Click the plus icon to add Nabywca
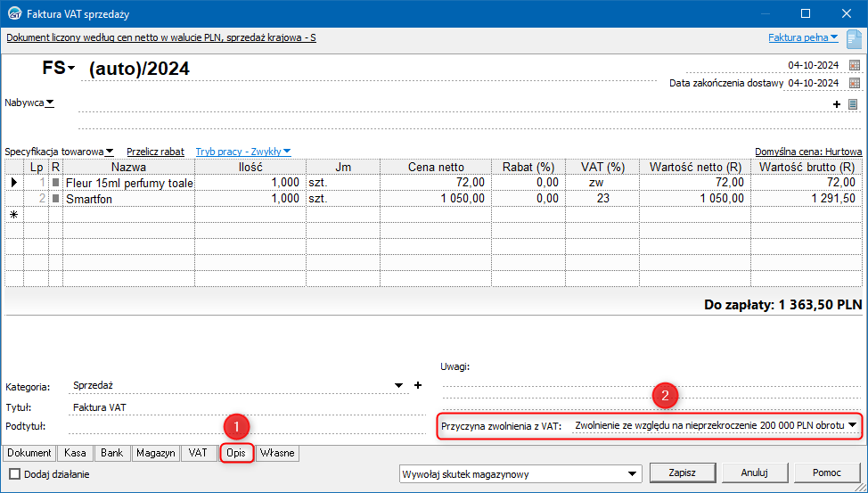This screenshot has width=868, height=493. (x=837, y=104)
